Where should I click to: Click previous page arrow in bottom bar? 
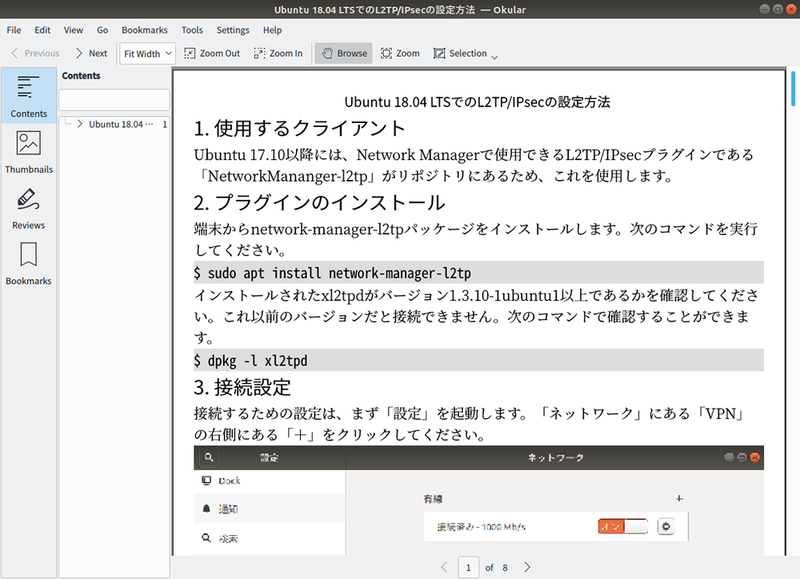click(x=444, y=567)
